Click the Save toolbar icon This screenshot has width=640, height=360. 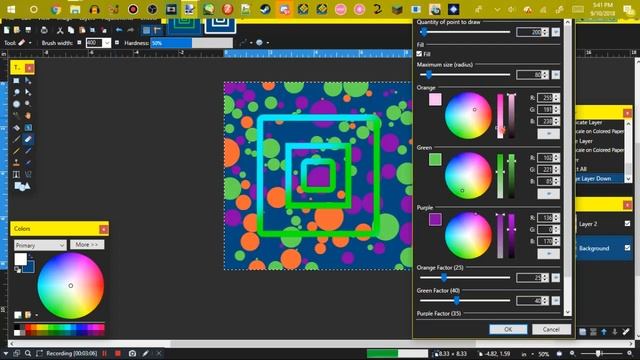[x=28, y=30]
